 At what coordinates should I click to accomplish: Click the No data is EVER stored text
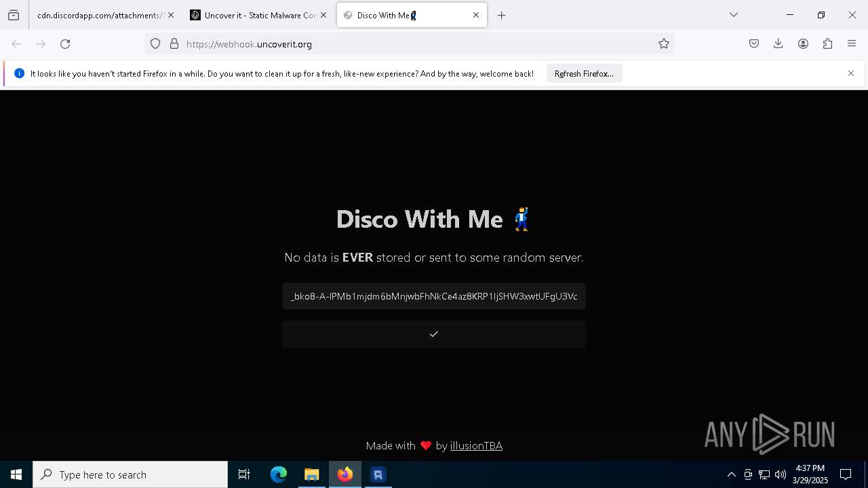(434, 258)
